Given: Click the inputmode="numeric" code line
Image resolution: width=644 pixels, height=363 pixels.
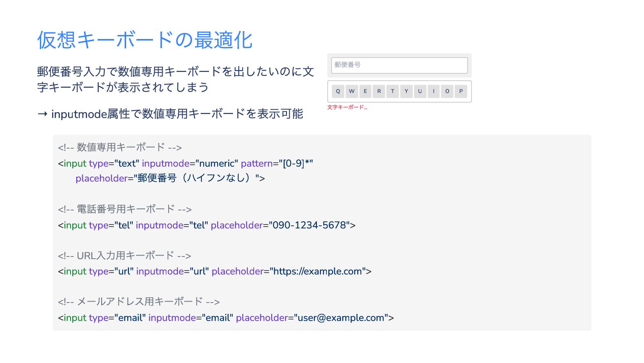Looking at the screenshot, I should coord(185,164).
